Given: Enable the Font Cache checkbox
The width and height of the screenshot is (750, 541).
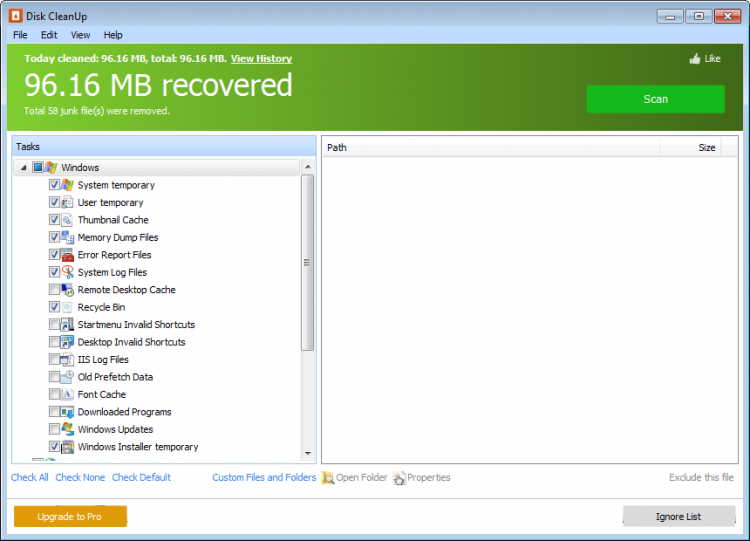Looking at the screenshot, I should pos(54,394).
